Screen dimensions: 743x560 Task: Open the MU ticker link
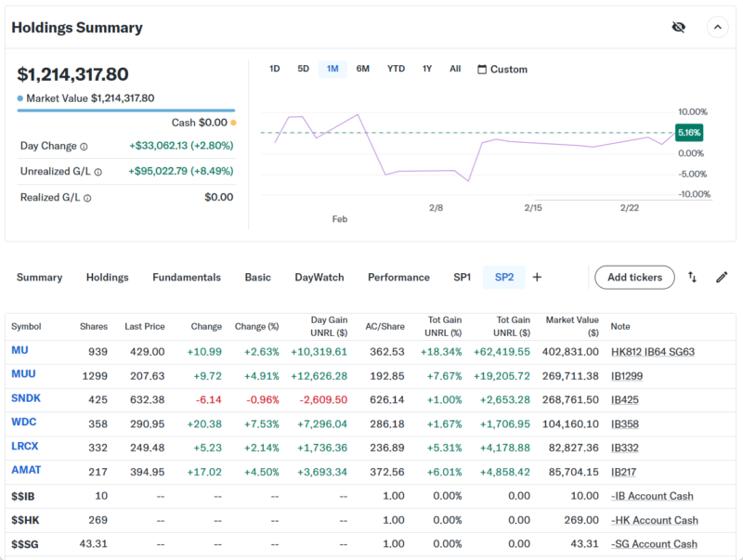tap(20, 350)
